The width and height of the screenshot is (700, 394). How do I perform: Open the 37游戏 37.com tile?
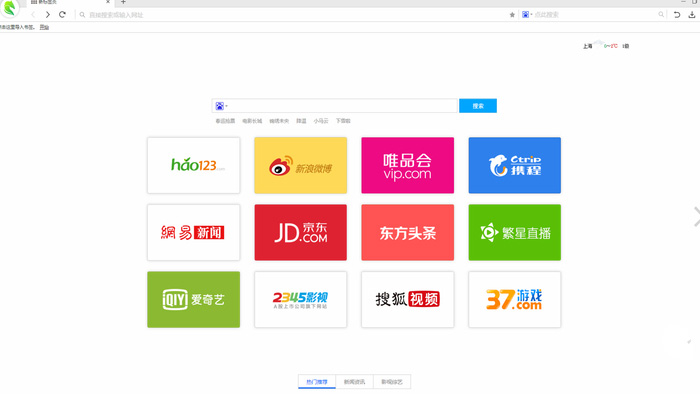pos(515,299)
